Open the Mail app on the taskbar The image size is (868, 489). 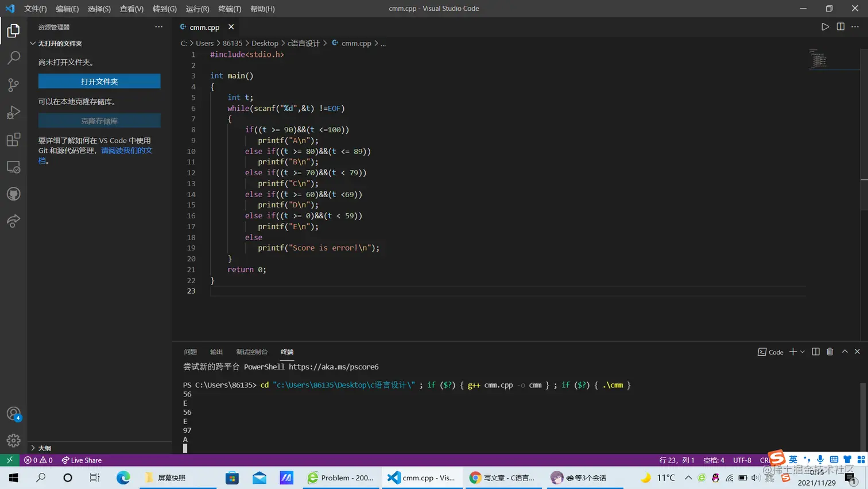click(259, 478)
